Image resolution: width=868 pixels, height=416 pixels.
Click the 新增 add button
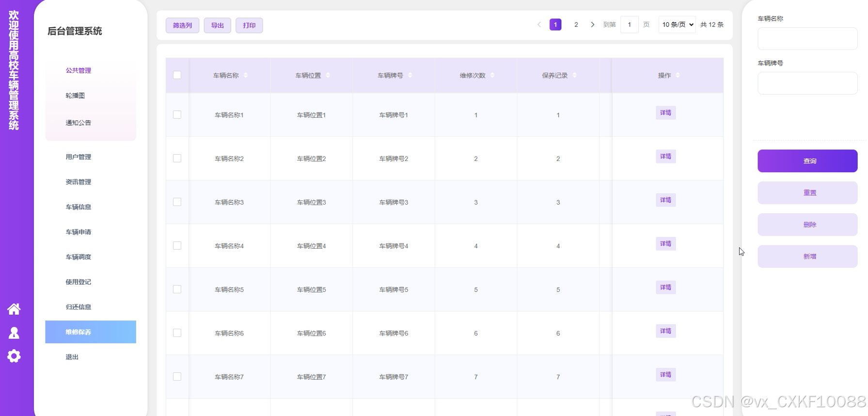807,256
